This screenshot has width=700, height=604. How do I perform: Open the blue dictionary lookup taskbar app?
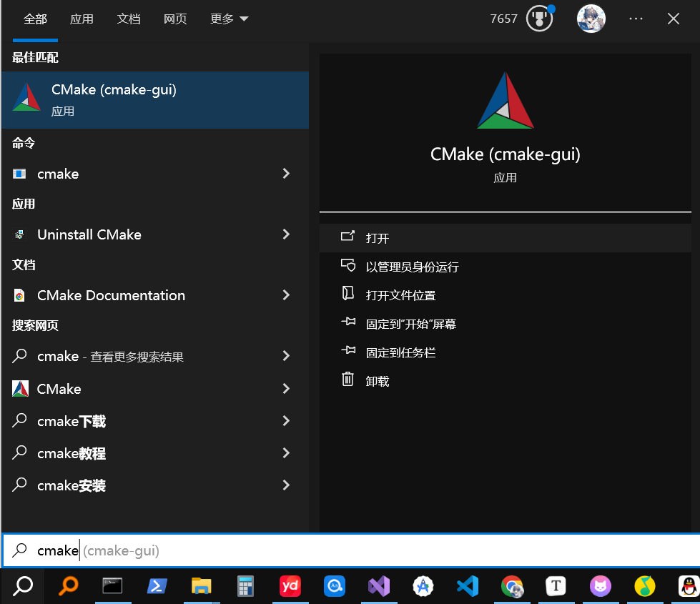(x=335, y=586)
